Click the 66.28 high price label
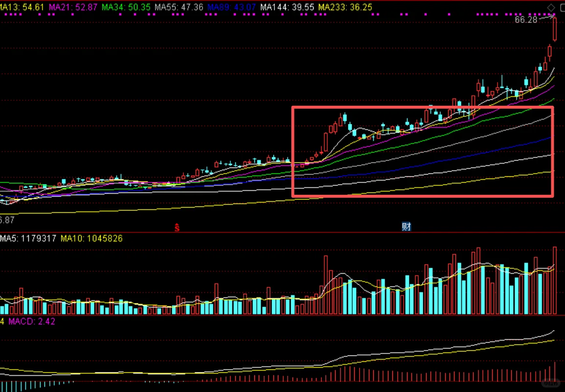The width and height of the screenshot is (565, 392). click(x=526, y=20)
